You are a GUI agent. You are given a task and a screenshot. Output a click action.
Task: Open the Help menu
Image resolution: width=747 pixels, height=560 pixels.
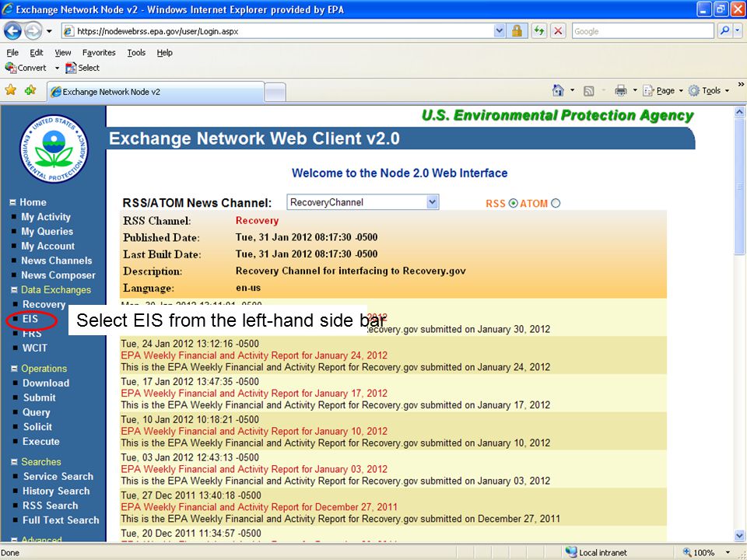pyautogui.click(x=164, y=52)
